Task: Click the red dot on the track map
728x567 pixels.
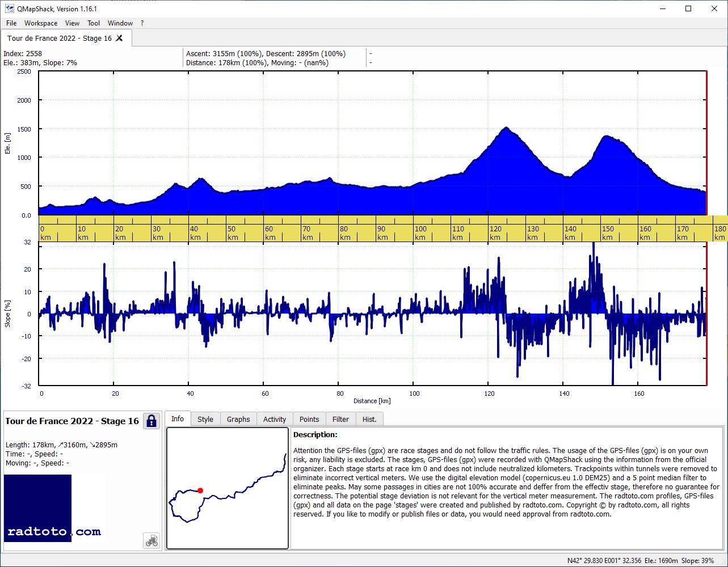Action: (x=200, y=490)
